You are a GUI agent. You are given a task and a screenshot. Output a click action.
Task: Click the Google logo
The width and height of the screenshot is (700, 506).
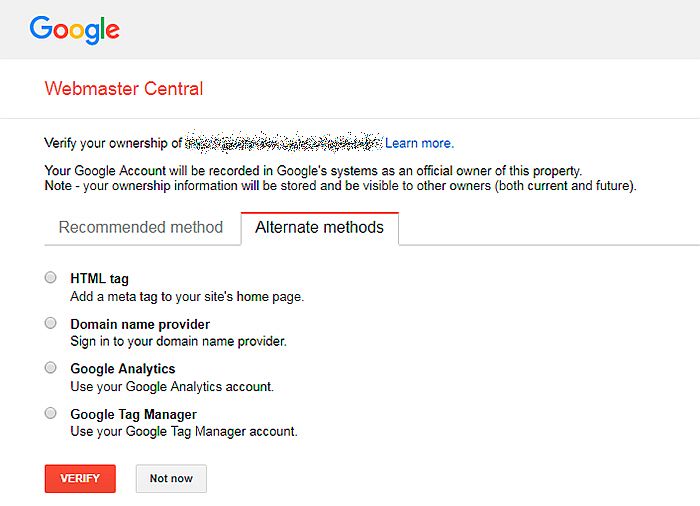[75, 30]
